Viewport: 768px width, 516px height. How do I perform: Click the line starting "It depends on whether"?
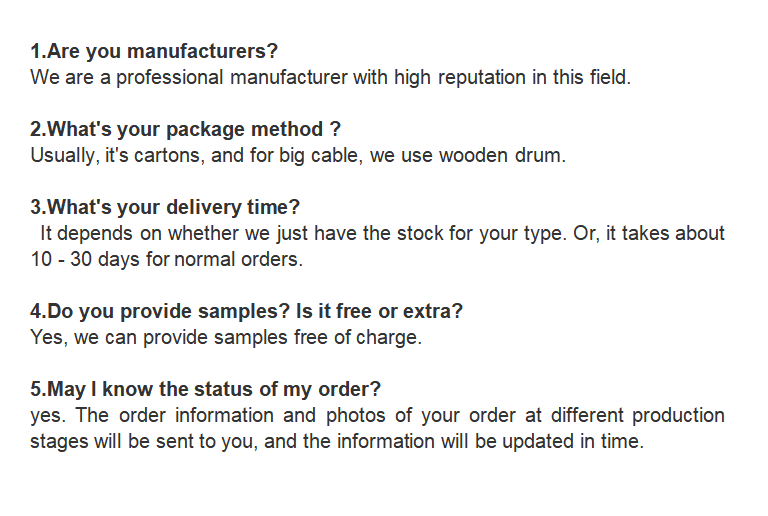[382, 233]
